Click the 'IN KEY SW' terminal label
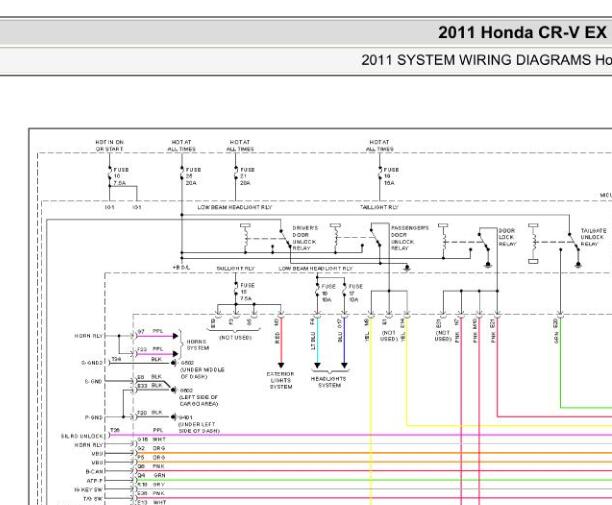Viewport: 612px width, 505px height. click(88, 489)
